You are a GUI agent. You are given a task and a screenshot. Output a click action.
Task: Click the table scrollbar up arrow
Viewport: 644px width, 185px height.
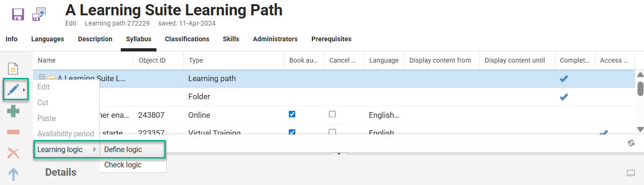640,75
